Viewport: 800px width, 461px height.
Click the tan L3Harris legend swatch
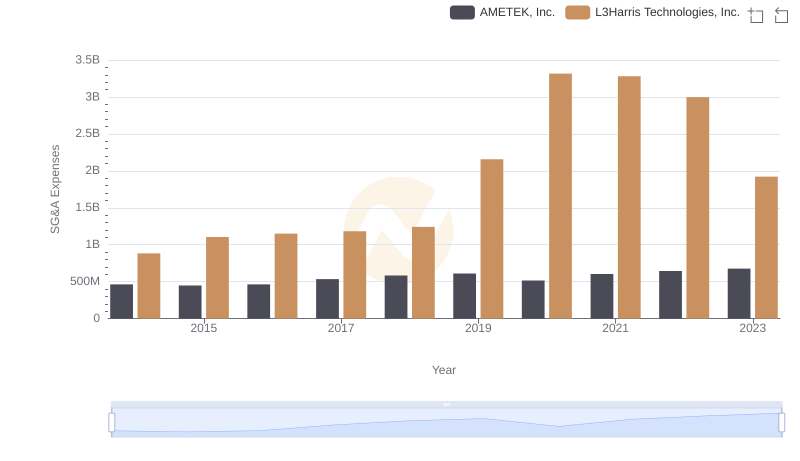(x=578, y=12)
